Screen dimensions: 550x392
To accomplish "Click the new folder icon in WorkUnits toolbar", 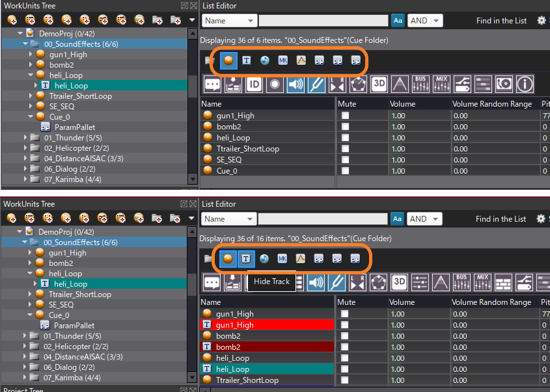I will [156, 20].
